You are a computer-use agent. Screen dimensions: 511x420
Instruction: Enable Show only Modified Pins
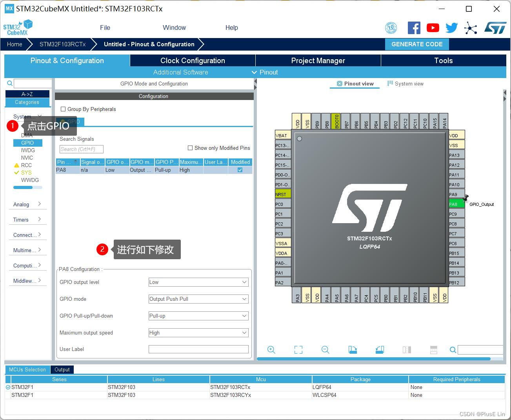click(190, 148)
